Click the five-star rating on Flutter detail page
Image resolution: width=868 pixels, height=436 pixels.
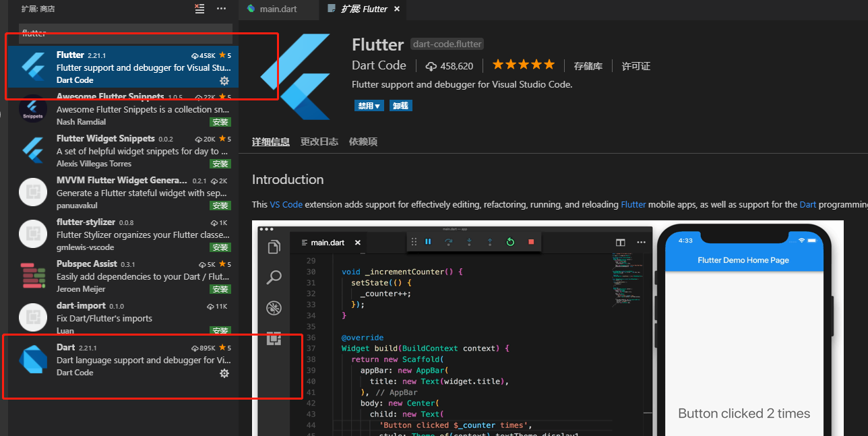[524, 65]
